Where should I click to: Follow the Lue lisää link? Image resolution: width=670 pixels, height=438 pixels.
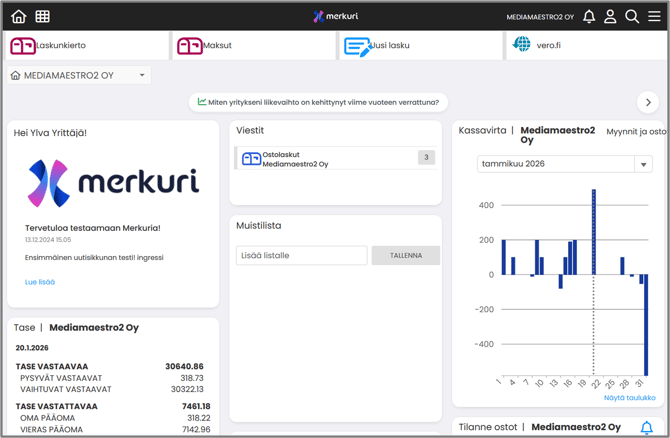pyautogui.click(x=40, y=282)
